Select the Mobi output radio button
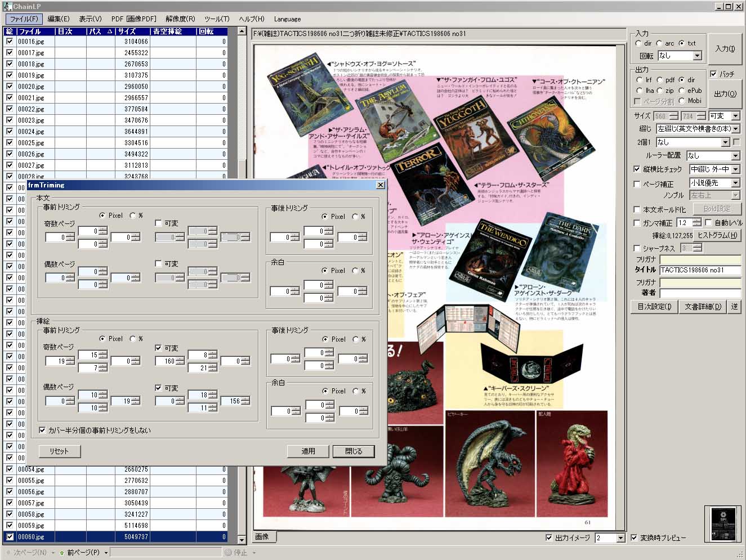 point(682,101)
